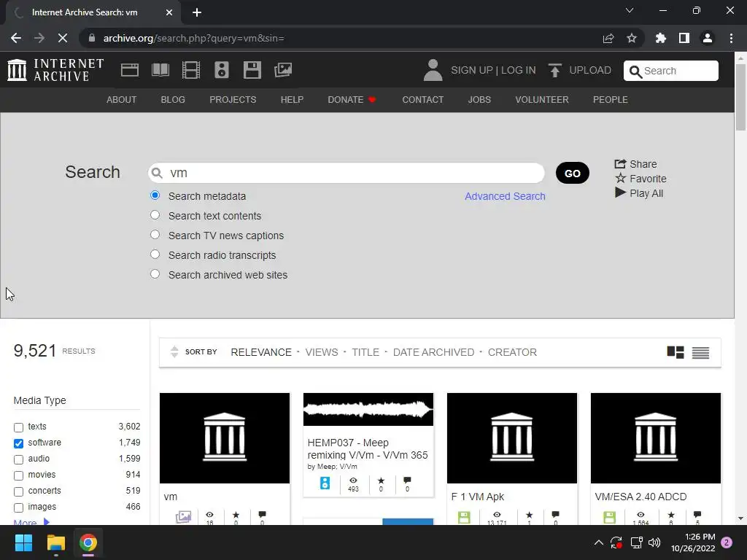The height and width of the screenshot is (560, 747).
Task: Click the header Search box
Action: point(671,71)
